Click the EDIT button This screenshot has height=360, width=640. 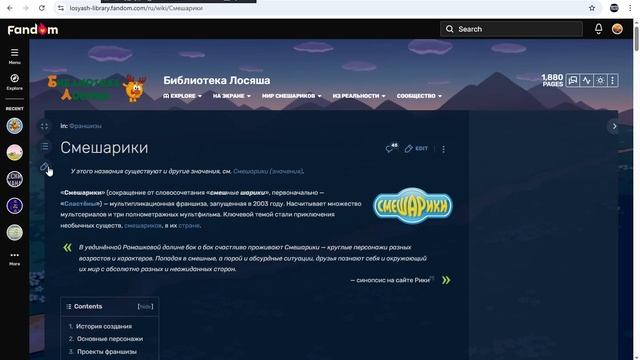click(x=416, y=149)
